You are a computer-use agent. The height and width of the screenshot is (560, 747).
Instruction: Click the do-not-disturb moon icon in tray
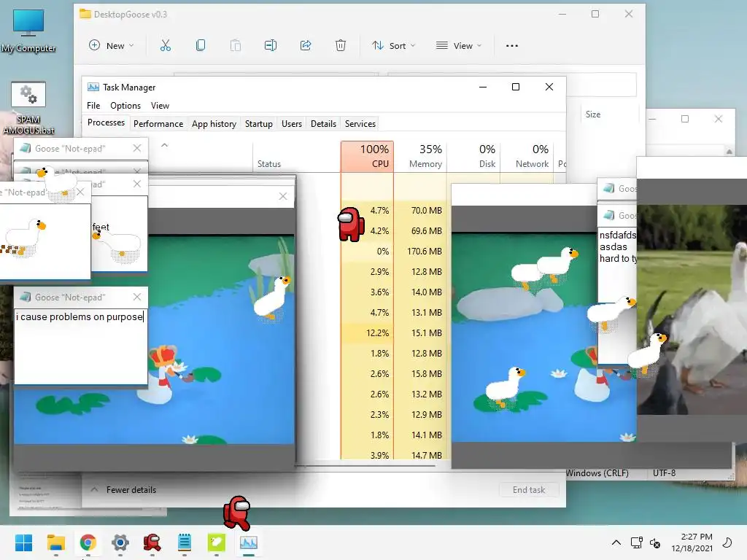pyautogui.click(x=727, y=542)
